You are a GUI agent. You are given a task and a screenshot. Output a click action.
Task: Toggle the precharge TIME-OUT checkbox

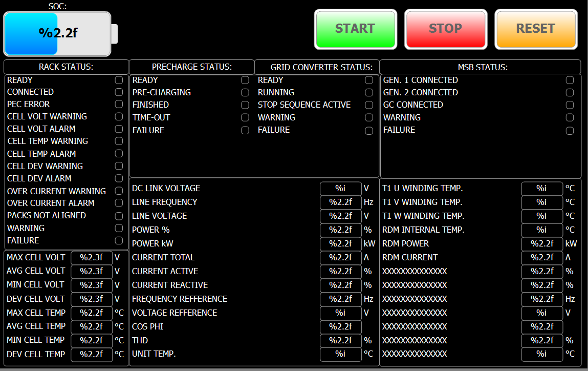(245, 117)
